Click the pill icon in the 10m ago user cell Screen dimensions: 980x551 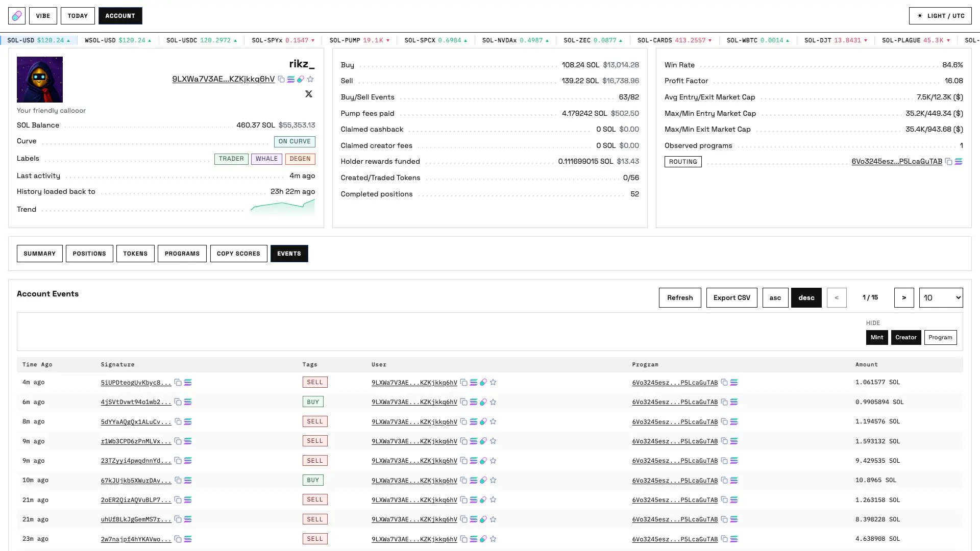483,480
